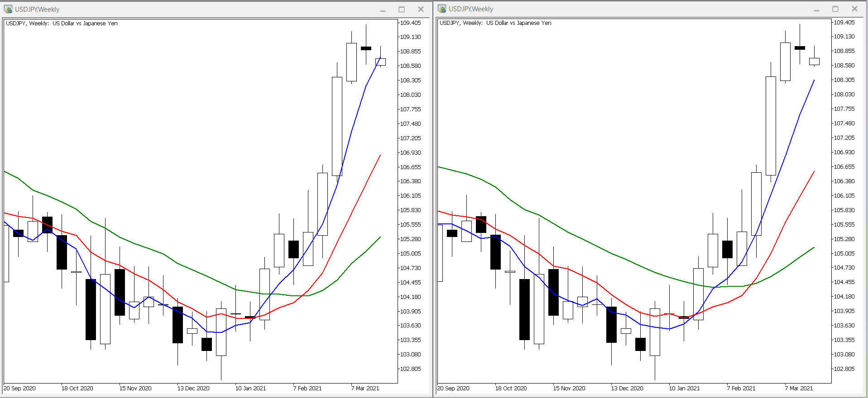Click the 104.180 price label in right chart
Screen dimensions: 868x398
click(844, 297)
